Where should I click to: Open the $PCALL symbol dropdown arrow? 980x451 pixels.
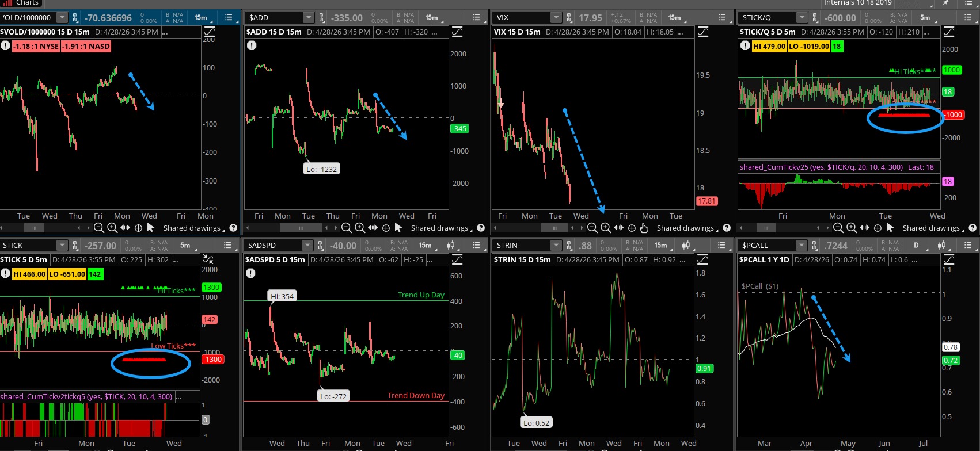pyautogui.click(x=801, y=246)
